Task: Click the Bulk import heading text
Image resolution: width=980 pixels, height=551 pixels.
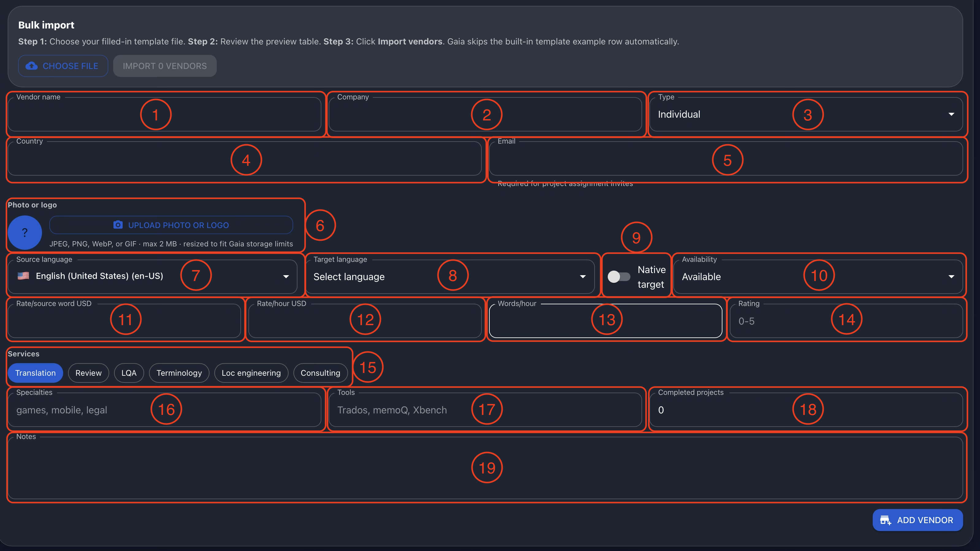Action: 46,25
